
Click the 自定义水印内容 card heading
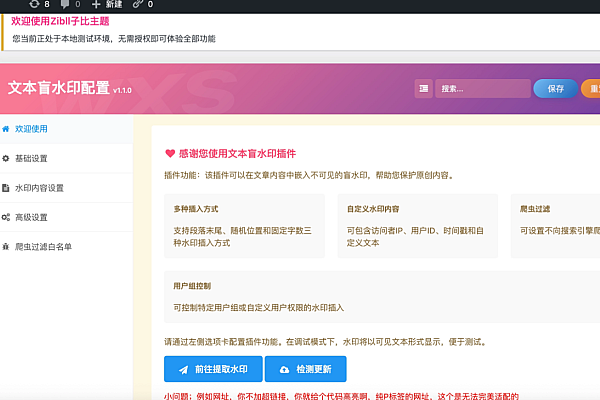373,209
